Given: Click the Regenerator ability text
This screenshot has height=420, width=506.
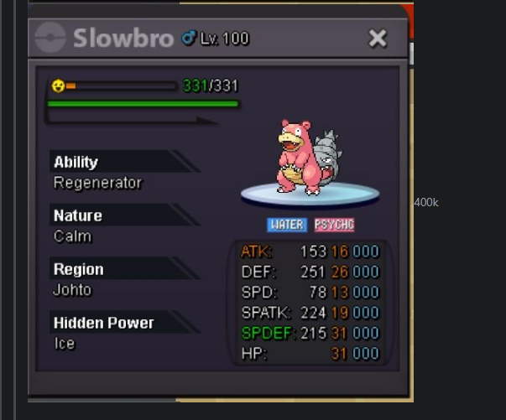Looking at the screenshot, I should click(97, 183).
